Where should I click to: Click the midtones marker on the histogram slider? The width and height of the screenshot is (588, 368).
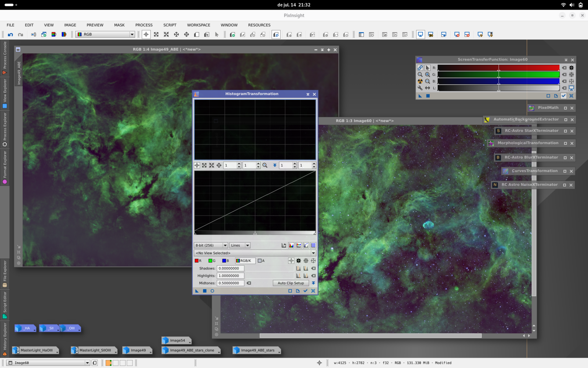coord(255,233)
